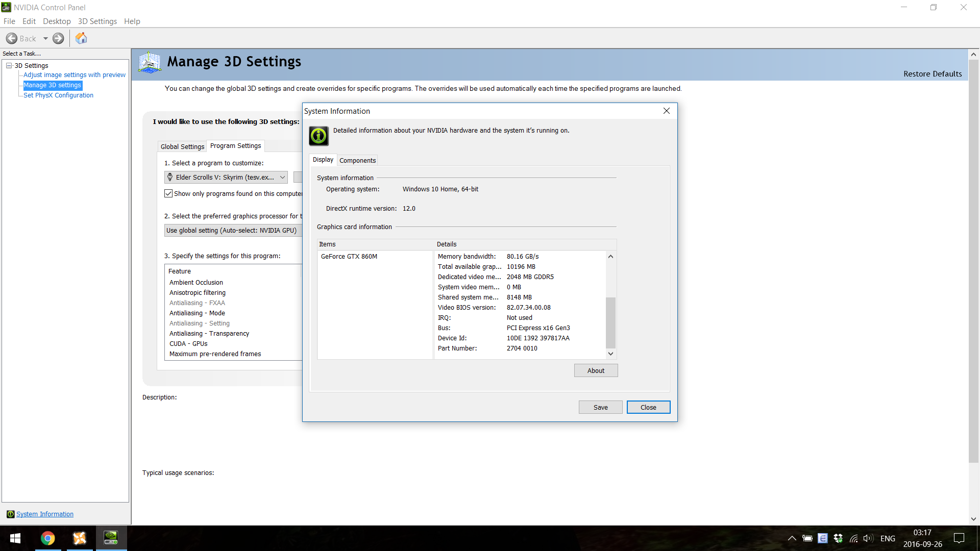
Task: Click the blue E tray icon
Action: point(822,538)
